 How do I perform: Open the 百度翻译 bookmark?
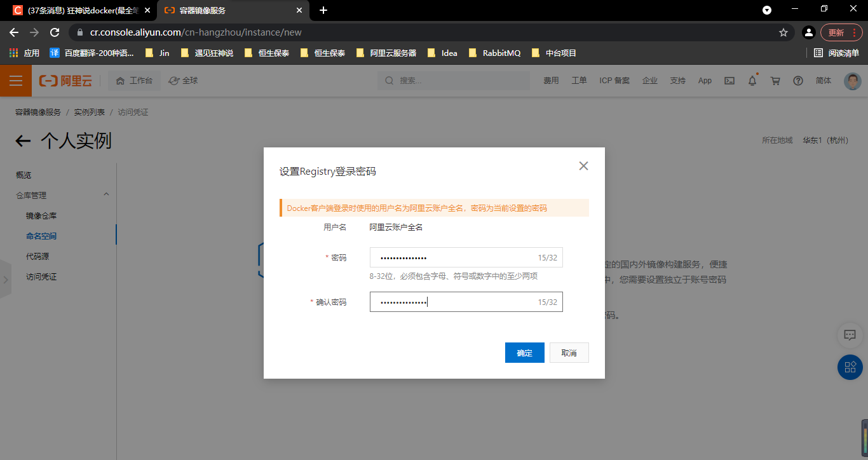(92, 53)
